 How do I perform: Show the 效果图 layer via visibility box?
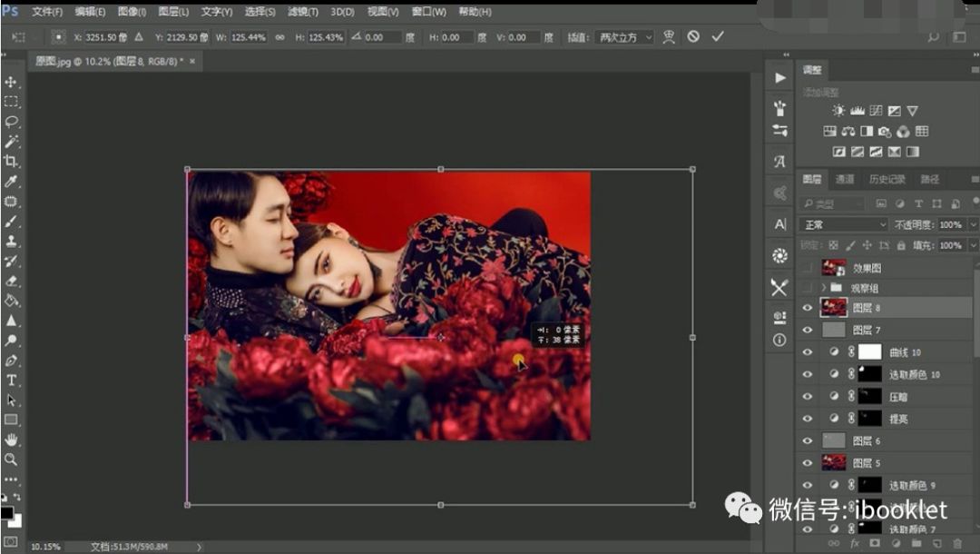[x=808, y=269]
